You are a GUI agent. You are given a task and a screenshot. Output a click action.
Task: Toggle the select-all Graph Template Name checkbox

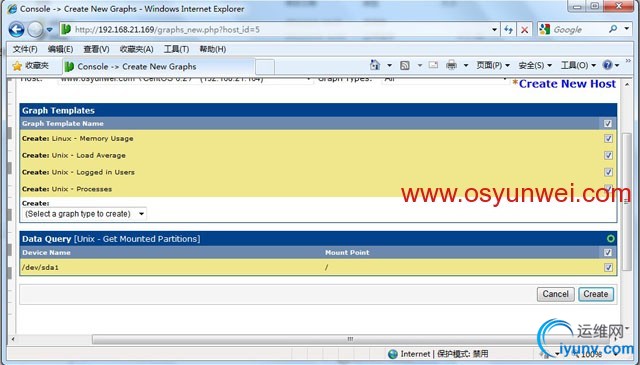[x=608, y=124]
